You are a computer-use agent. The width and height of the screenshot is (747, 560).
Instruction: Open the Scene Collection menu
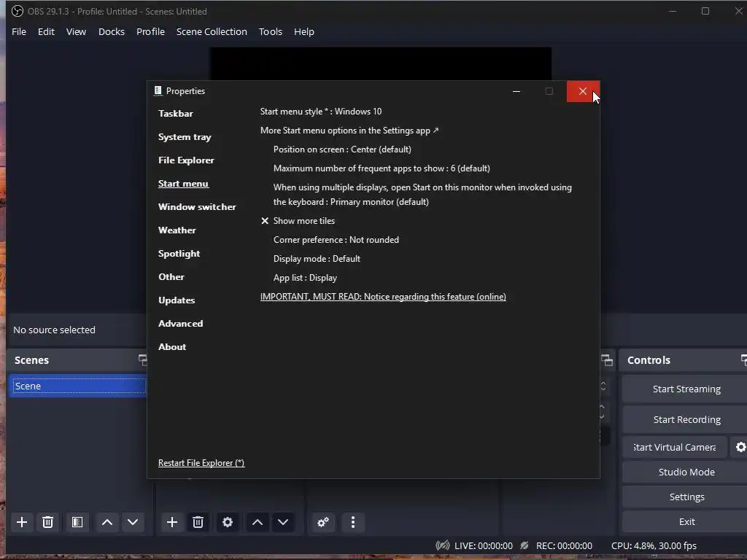click(x=212, y=31)
